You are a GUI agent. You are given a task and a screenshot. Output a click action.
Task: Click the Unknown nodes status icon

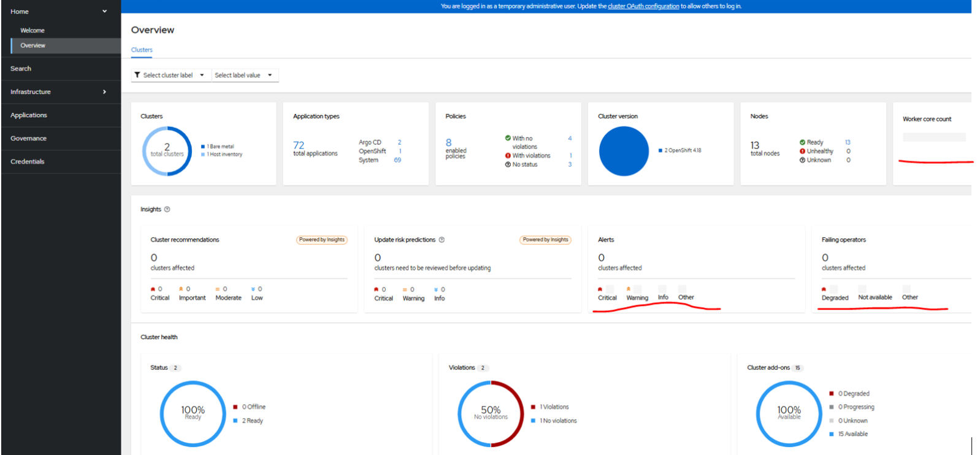pyautogui.click(x=802, y=160)
